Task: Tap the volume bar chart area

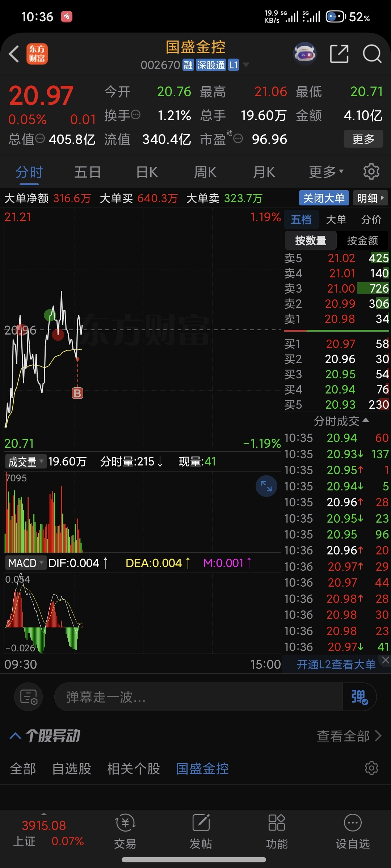Action: (x=143, y=511)
